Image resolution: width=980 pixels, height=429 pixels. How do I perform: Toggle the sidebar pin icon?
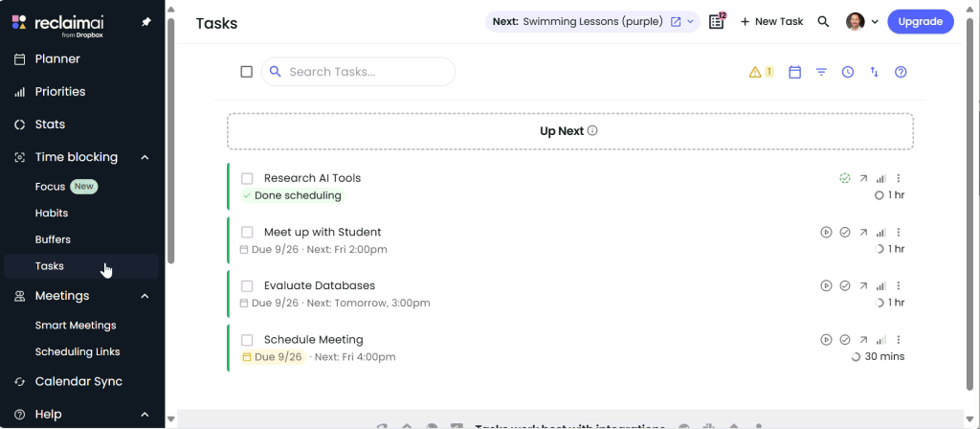point(146,22)
